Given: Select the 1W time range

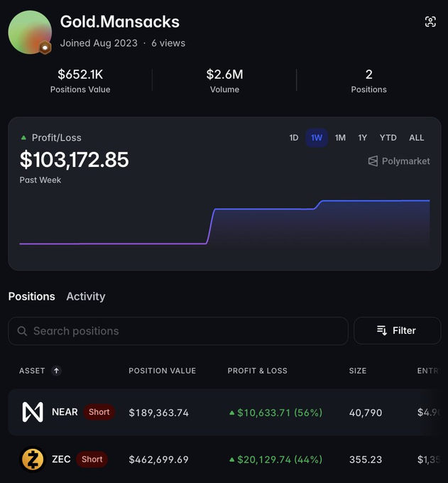Looking at the screenshot, I should [317, 138].
